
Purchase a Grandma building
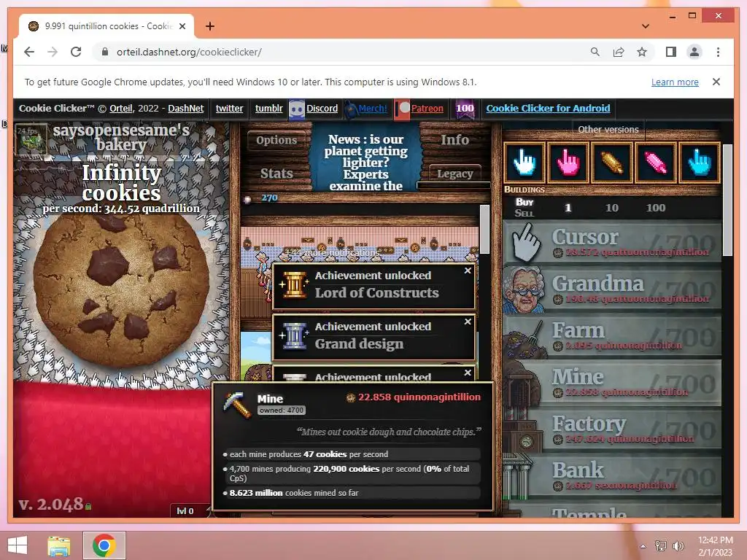tap(612, 289)
